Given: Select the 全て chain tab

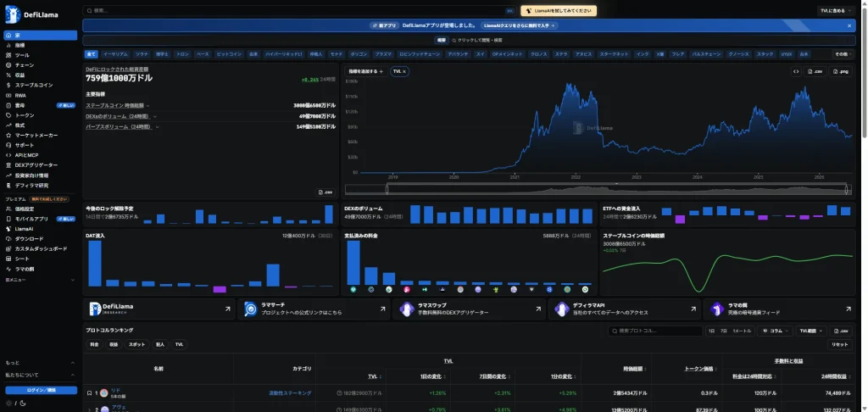Looking at the screenshot, I should pyautogui.click(x=92, y=54).
